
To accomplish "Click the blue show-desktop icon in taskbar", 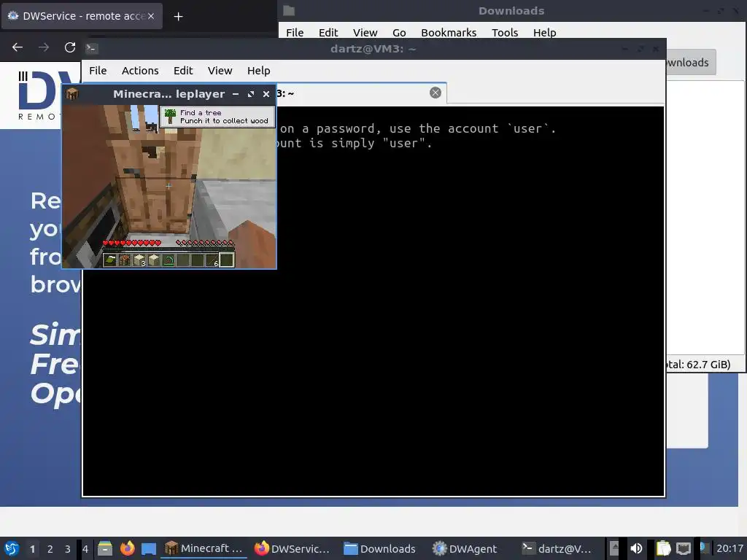I will [149, 548].
